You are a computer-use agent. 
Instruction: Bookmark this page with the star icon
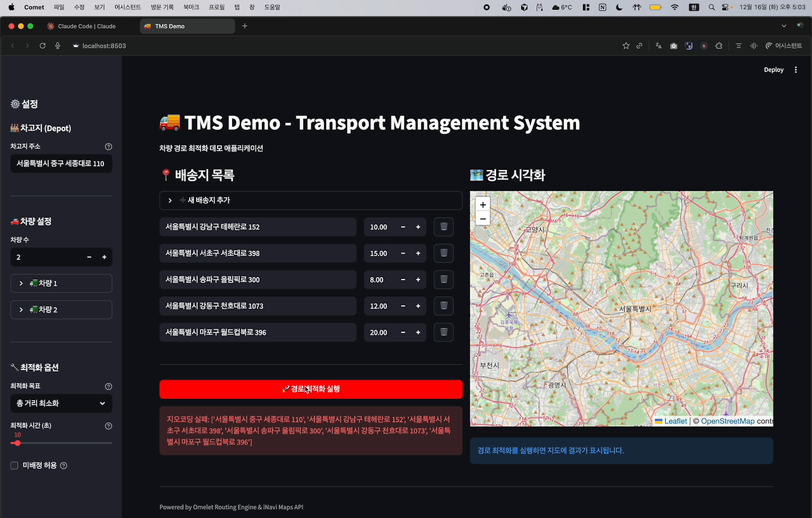pos(626,46)
